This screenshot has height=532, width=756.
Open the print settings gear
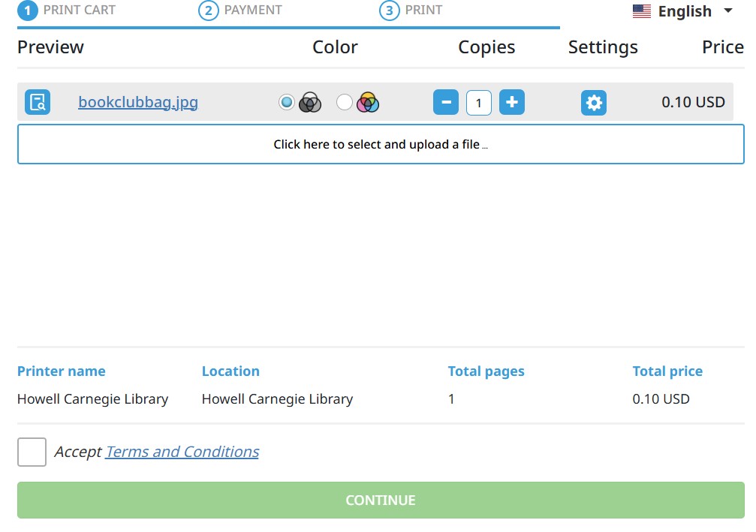594,102
